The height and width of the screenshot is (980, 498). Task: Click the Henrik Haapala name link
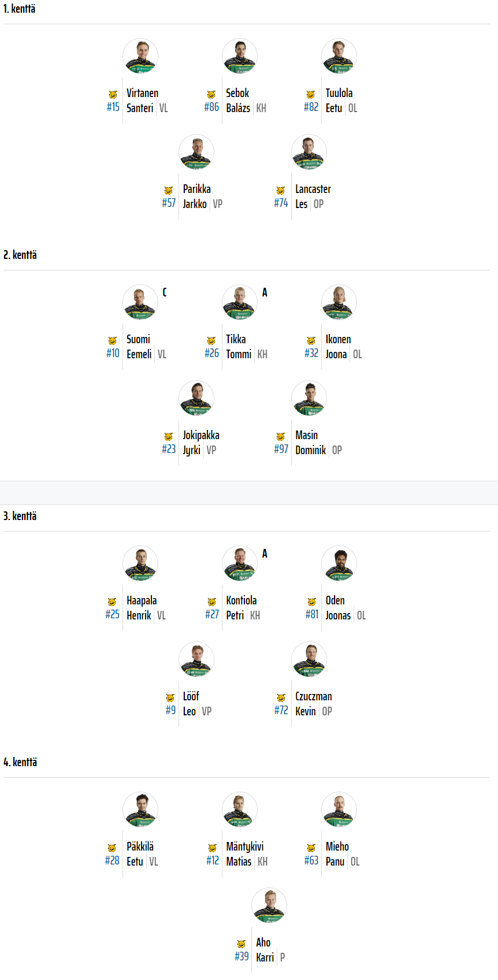click(142, 608)
